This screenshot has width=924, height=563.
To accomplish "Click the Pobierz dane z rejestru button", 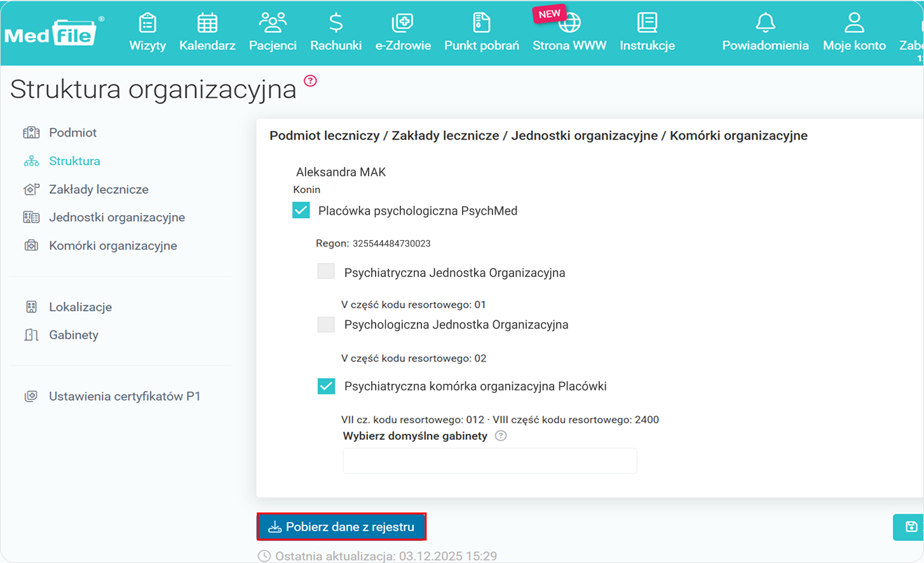I will pos(341,526).
